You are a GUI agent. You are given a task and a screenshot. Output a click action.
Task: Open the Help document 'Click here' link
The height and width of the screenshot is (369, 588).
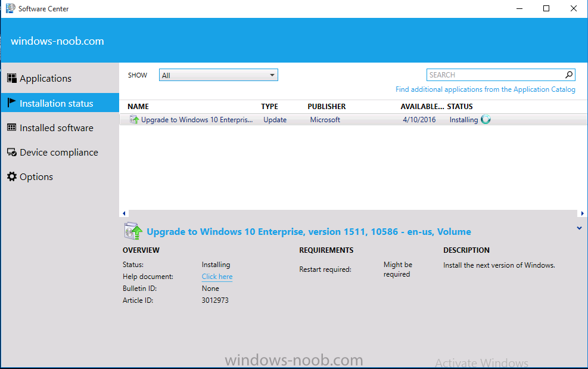pyautogui.click(x=217, y=277)
